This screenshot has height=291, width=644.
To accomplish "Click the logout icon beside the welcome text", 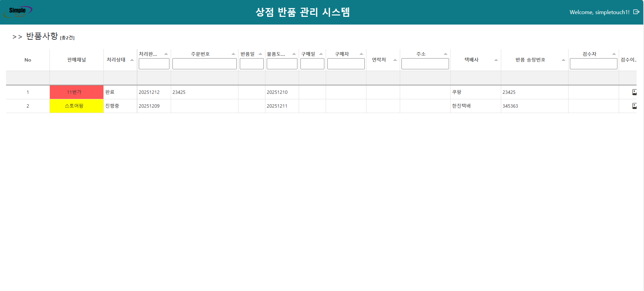I will click(636, 12).
